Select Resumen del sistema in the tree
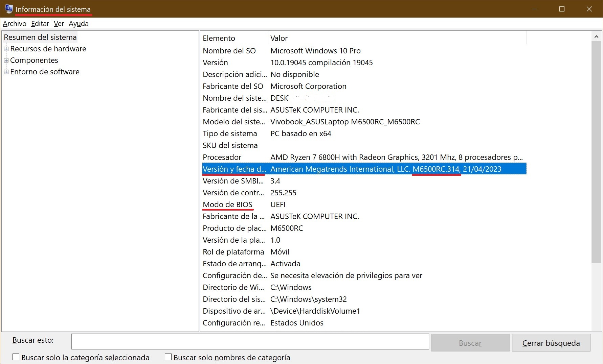The width and height of the screenshot is (603, 364). click(40, 37)
